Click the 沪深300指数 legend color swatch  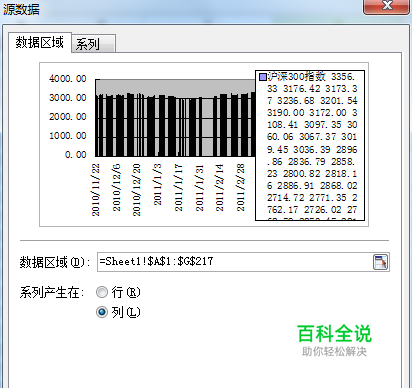tap(263, 77)
